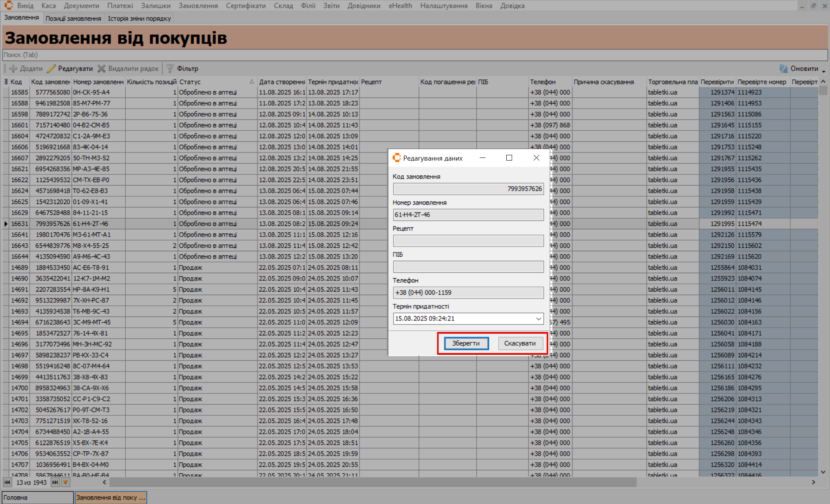Image resolution: width=830 pixels, height=504 pixels.
Task: Click the ПІБ input field in the dialog
Action: coord(468,267)
